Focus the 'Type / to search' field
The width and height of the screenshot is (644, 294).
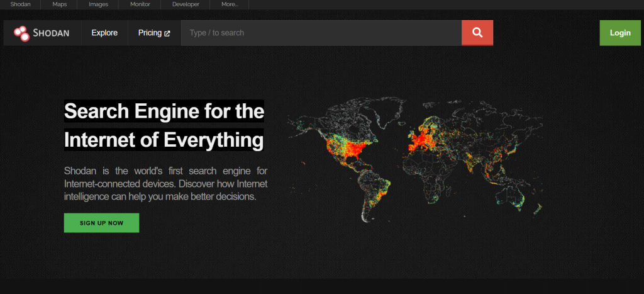point(321,33)
